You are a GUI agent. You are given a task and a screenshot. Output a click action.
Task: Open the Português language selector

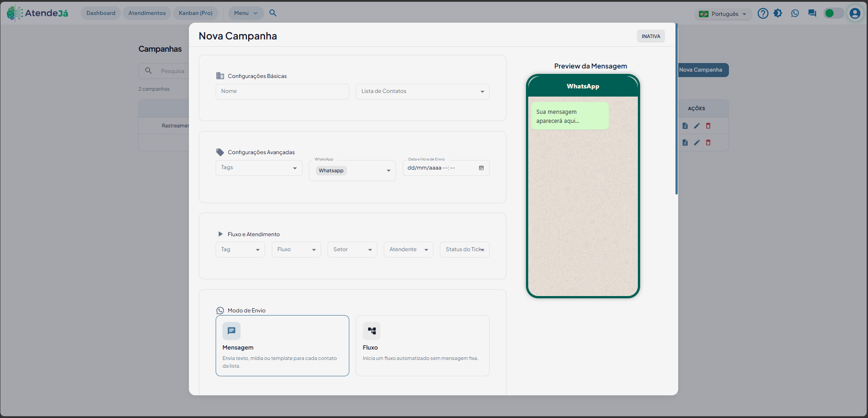[723, 14]
